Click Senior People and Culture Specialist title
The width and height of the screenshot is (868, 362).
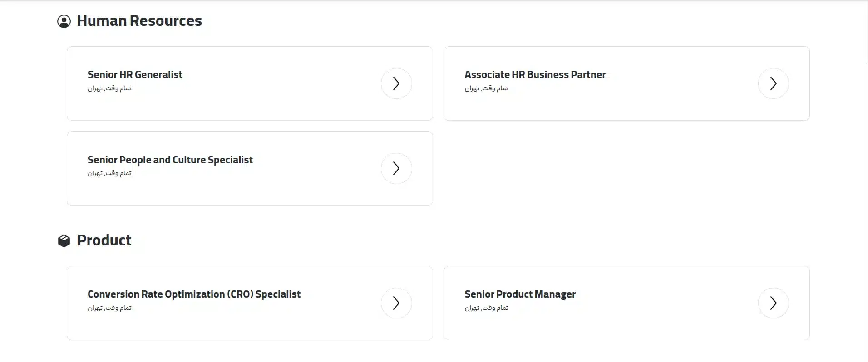pyautogui.click(x=170, y=160)
